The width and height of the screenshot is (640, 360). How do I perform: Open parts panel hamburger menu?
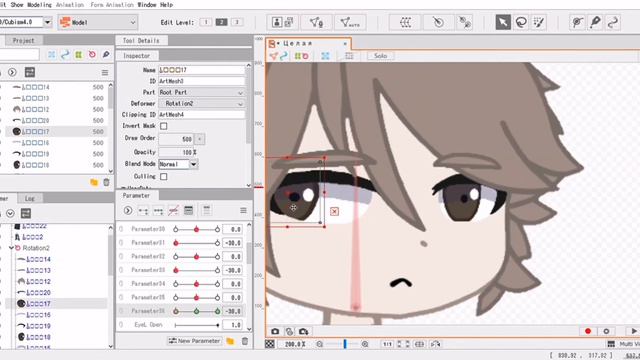pos(105,73)
